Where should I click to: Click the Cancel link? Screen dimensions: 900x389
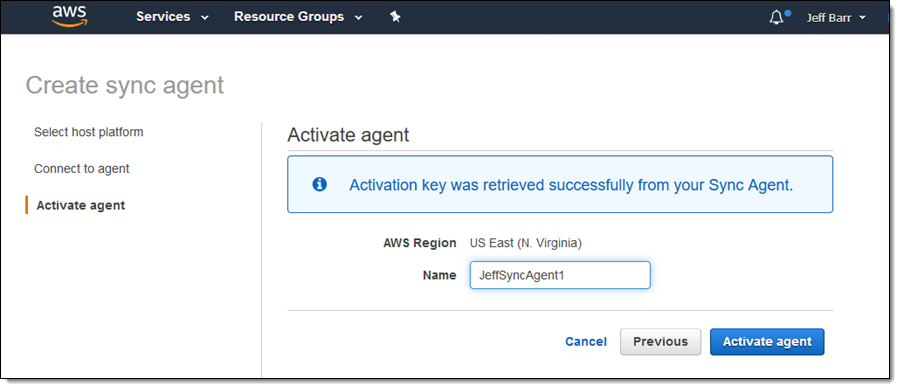pos(585,341)
